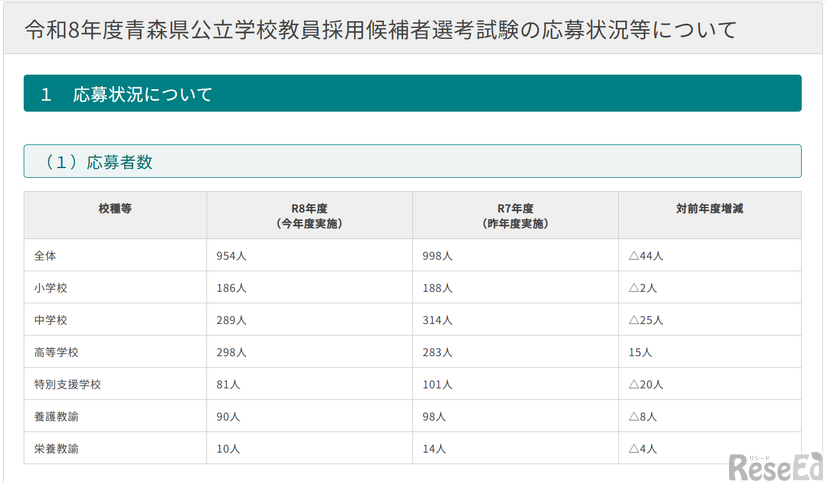
Task: Select the 高等学校 row label
Action: [x=56, y=352]
